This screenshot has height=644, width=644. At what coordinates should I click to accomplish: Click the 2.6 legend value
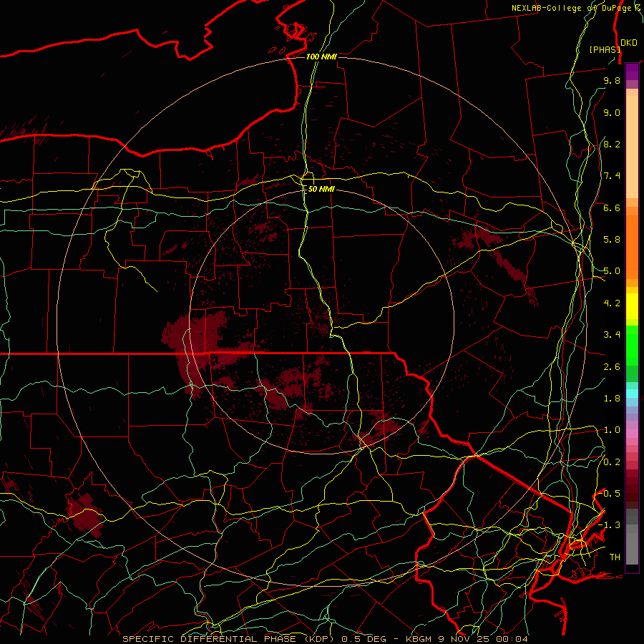612,367
